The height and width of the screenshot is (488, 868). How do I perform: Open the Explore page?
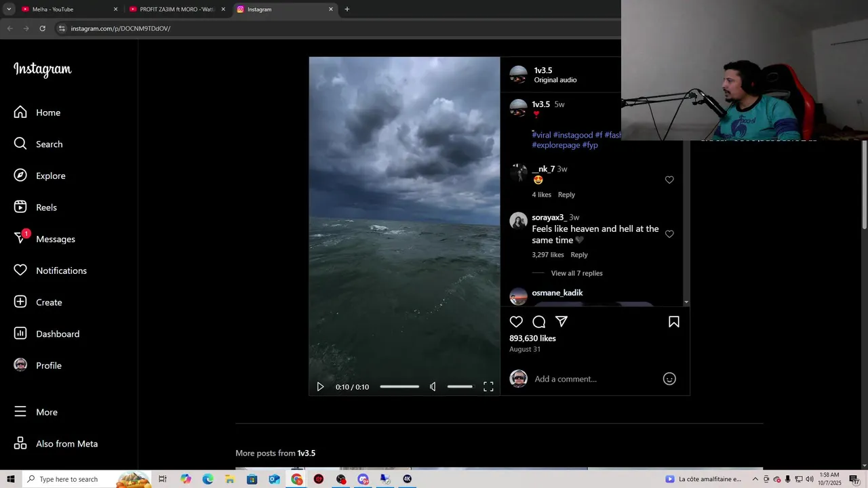click(x=39, y=176)
